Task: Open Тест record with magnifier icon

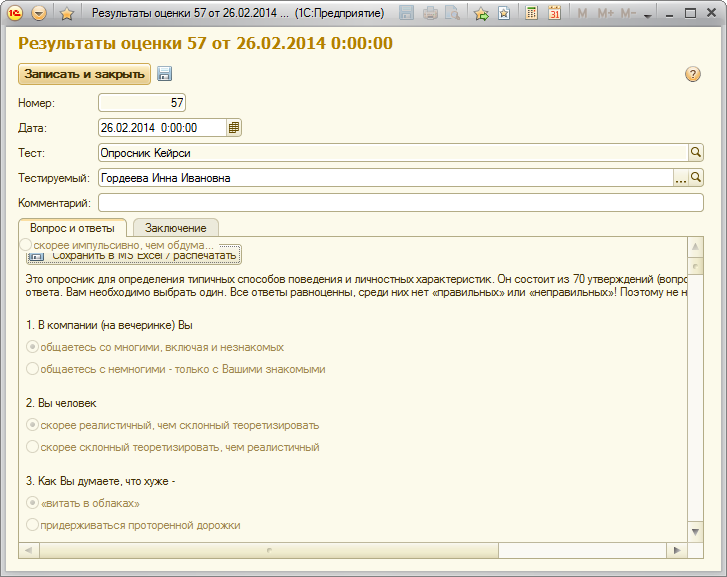Action: [696, 152]
